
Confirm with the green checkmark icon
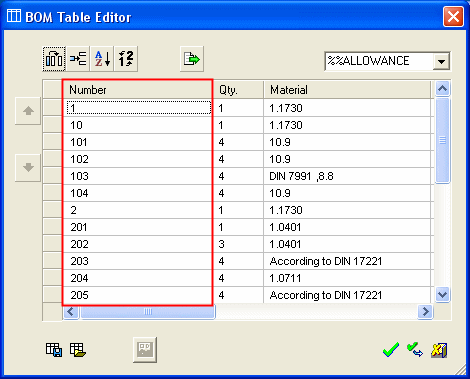point(391,350)
